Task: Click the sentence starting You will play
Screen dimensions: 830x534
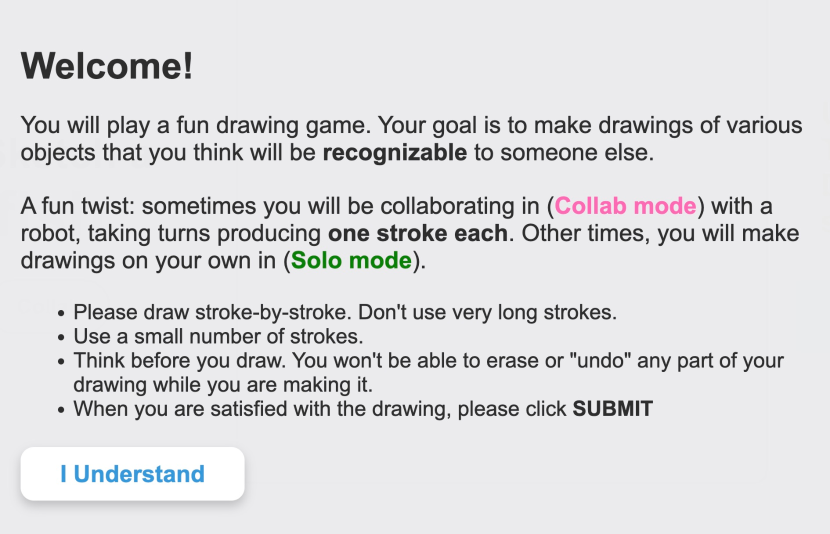Action: click(x=411, y=139)
